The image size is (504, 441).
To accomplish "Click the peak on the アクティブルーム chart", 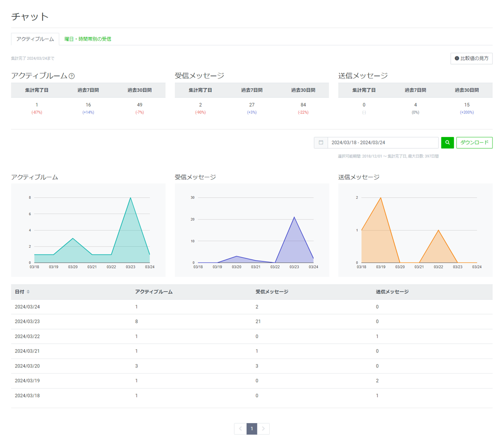I will click(130, 198).
